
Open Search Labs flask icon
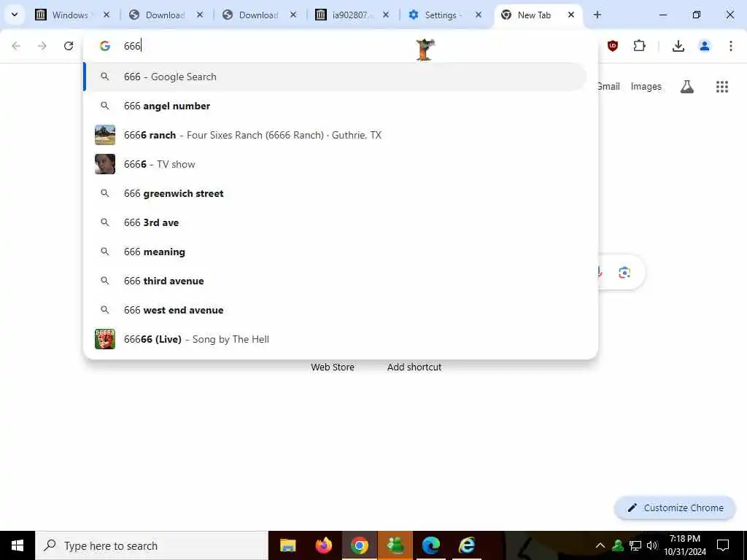tap(686, 86)
